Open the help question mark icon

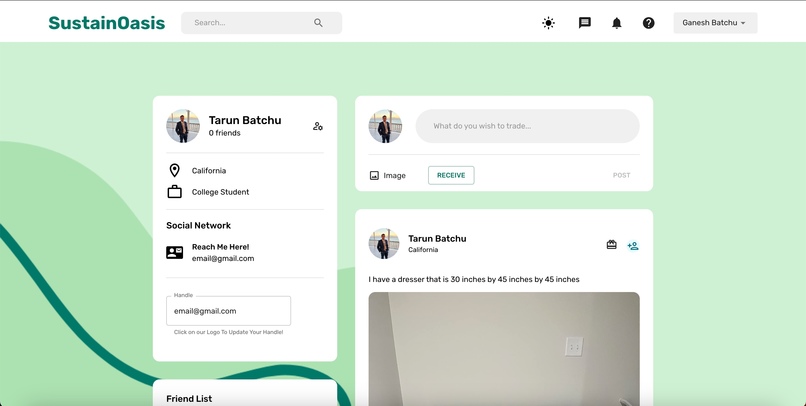649,23
